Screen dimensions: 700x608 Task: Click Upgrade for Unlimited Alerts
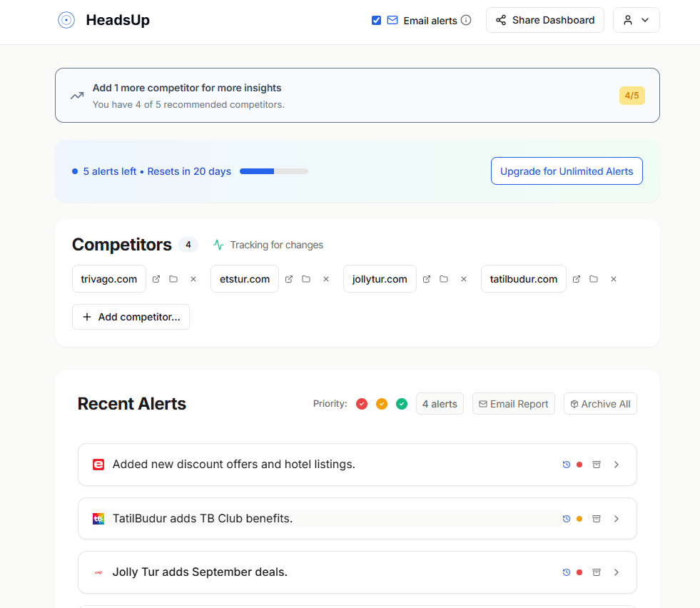tap(567, 171)
